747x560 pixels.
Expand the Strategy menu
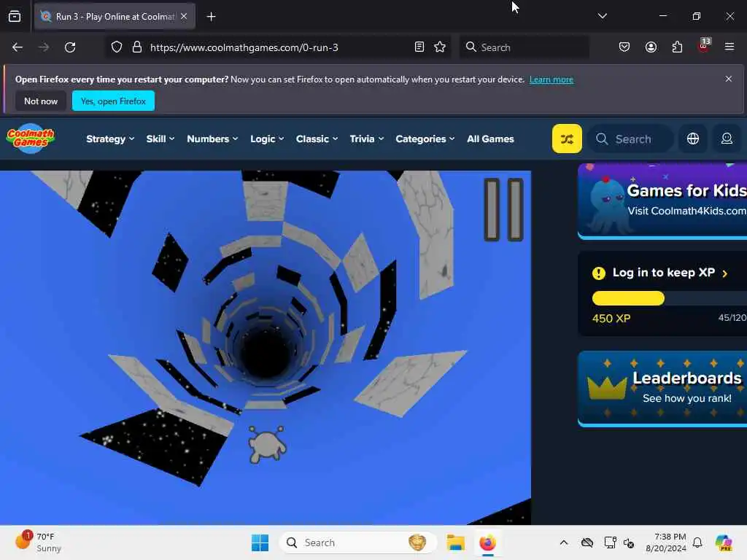[x=110, y=139]
